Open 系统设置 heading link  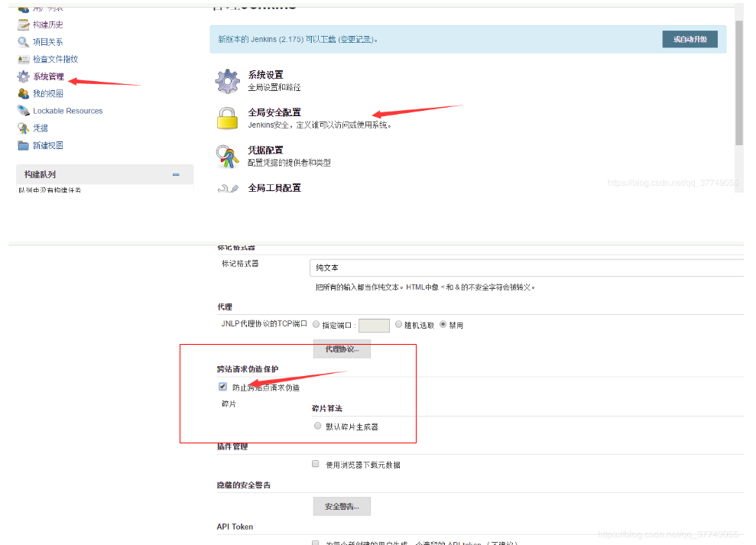click(x=266, y=75)
